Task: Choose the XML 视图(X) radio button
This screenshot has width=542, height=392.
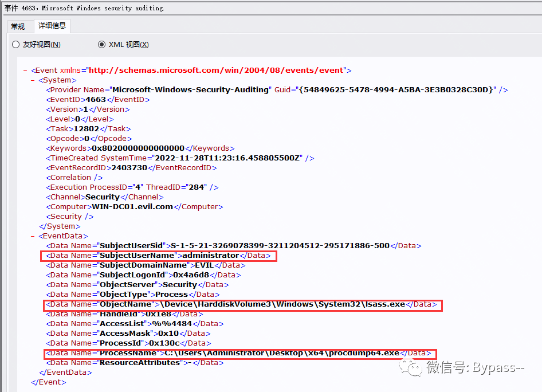Action: pos(123,45)
